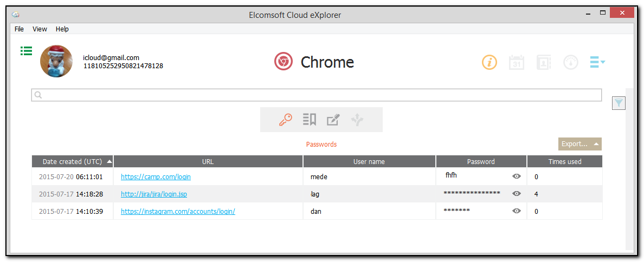The image size is (644, 262).
Task: Open the dashboard gauge icon
Action: 570,63
